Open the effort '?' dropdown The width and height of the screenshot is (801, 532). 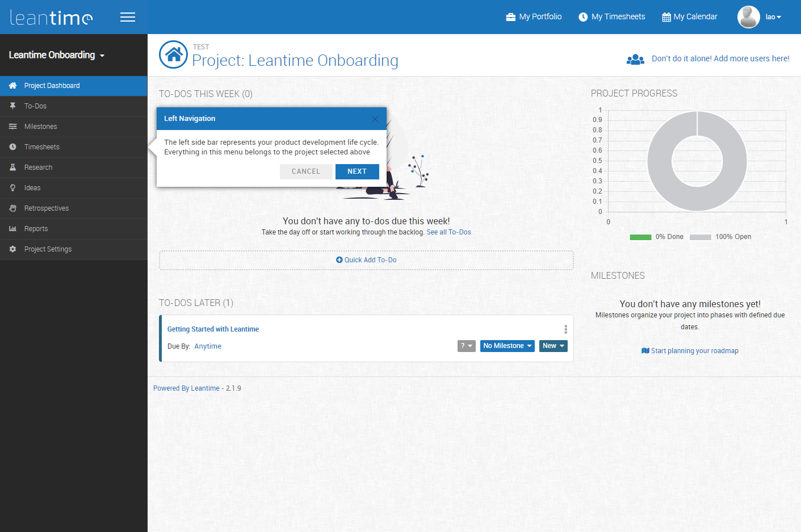[x=467, y=346]
